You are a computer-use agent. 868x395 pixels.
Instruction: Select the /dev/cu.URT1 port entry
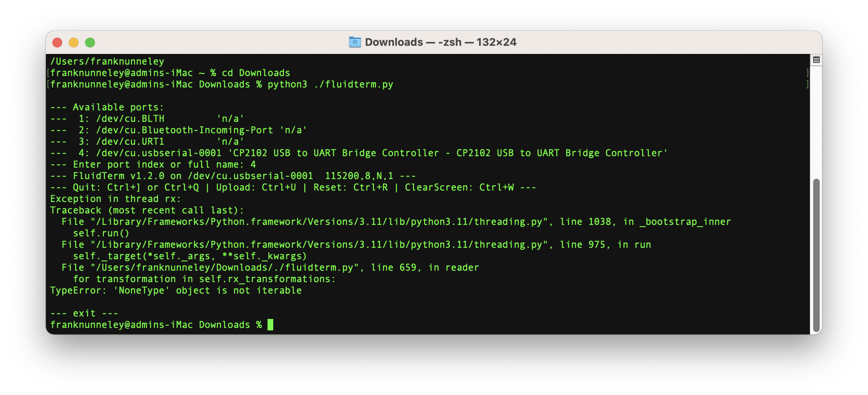(x=130, y=141)
